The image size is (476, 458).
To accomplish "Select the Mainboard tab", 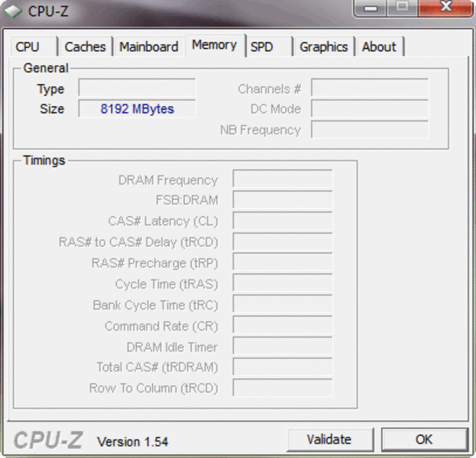I will [x=149, y=47].
